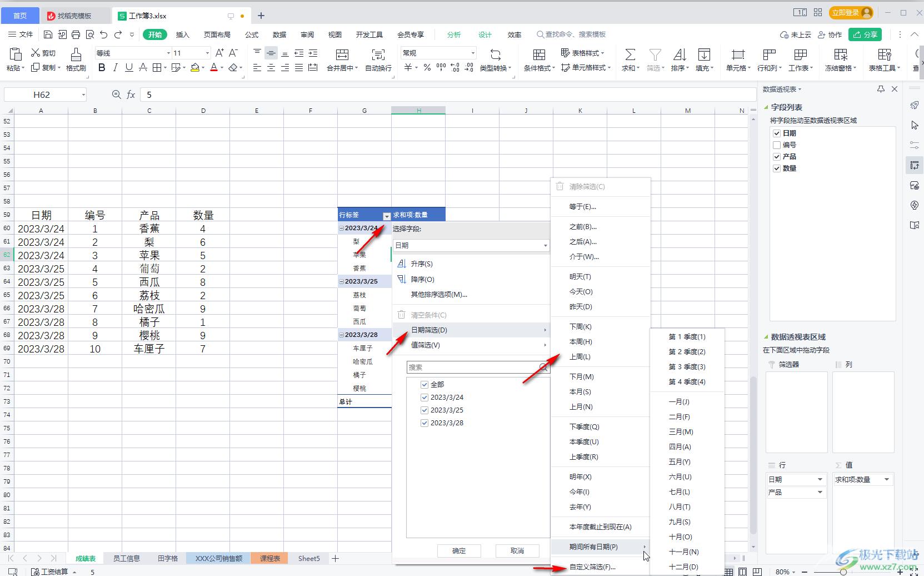Open the 选择字段 日期 dropdown
Viewport: 924px width, 576px height.
pyautogui.click(x=545, y=245)
